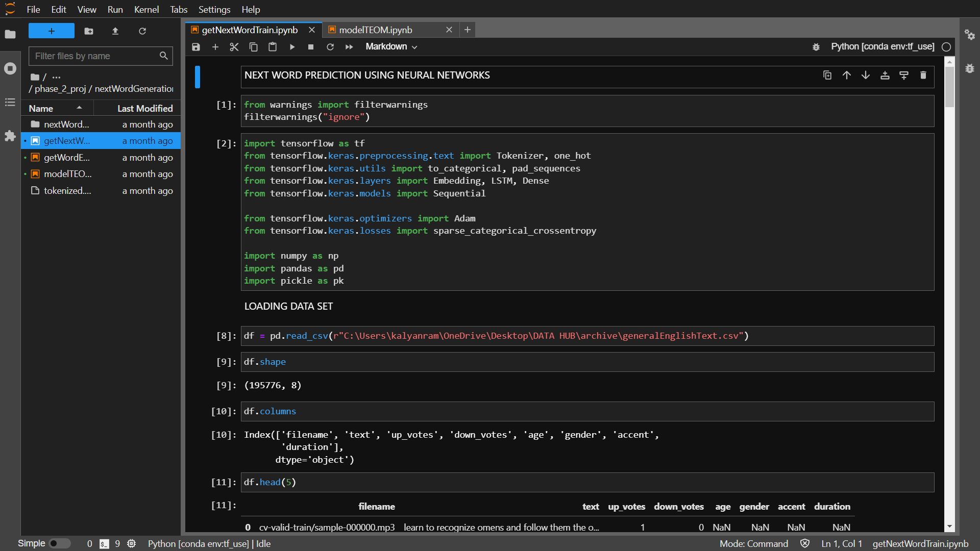Image resolution: width=980 pixels, height=551 pixels.
Task: Open the Table of Contents panel
Action: pyautogui.click(x=10, y=102)
